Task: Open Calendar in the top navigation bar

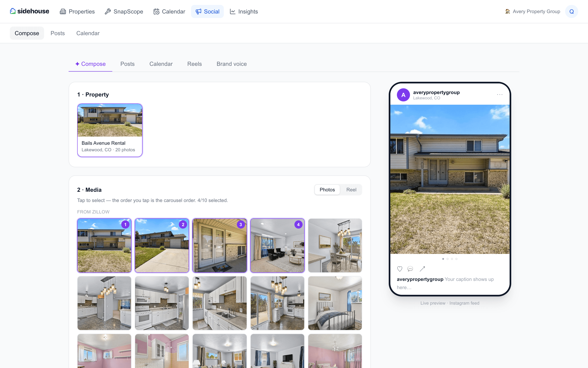Action: coord(169,11)
